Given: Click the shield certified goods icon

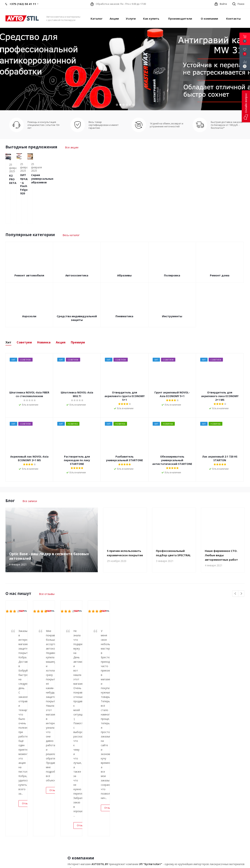Looking at the screenshot, I should pyautogui.click(x=77, y=125).
